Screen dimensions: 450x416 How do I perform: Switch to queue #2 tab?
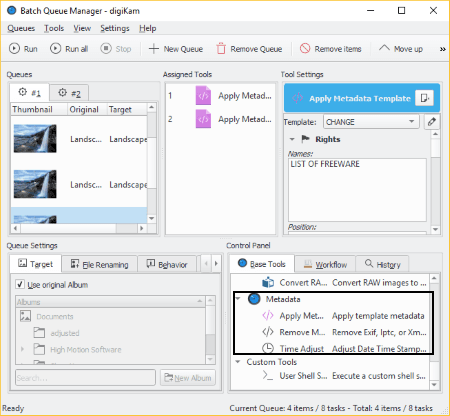(69, 93)
